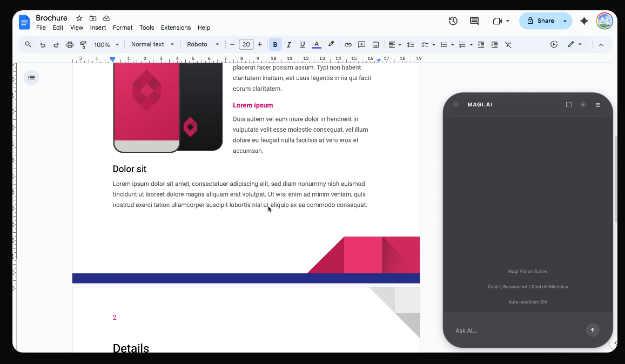Open the Normal text style dropdown

click(x=153, y=44)
